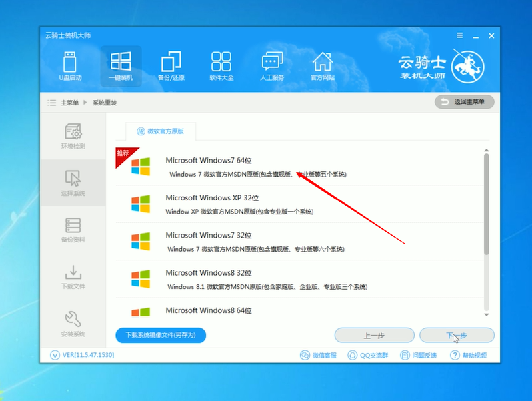The height and width of the screenshot is (401, 532).
Task: Select the 备份资料 sidebar step
Action: tap(73, 230)
